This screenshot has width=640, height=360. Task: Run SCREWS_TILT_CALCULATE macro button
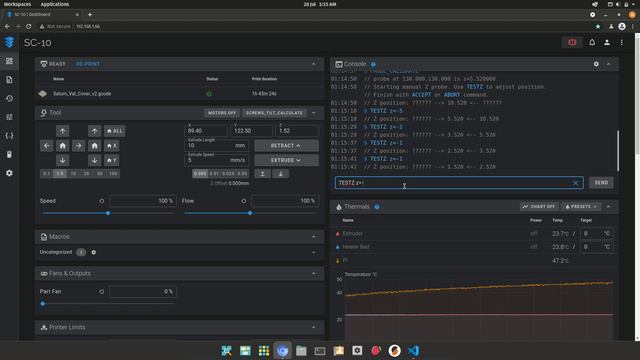[x=274, y=113]
